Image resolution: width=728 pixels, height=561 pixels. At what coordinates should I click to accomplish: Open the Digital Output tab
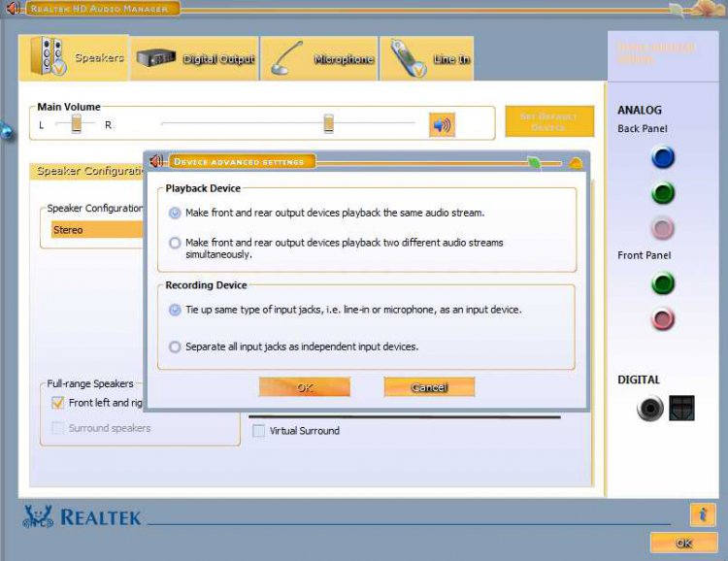(194, 58)
